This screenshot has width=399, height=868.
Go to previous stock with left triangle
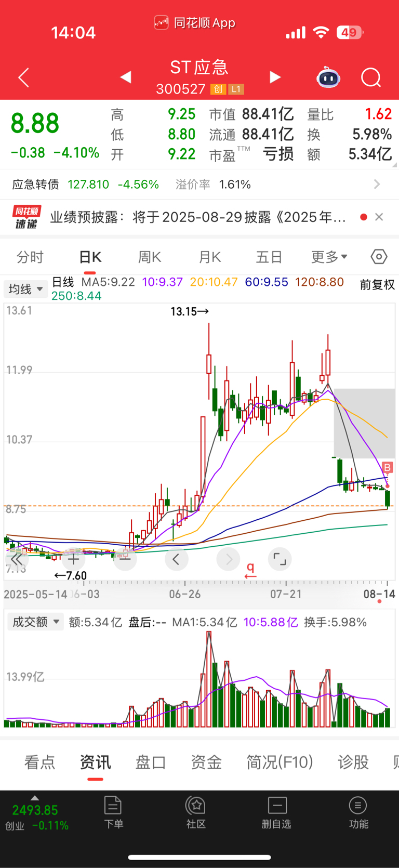click(x=125, y=77)
